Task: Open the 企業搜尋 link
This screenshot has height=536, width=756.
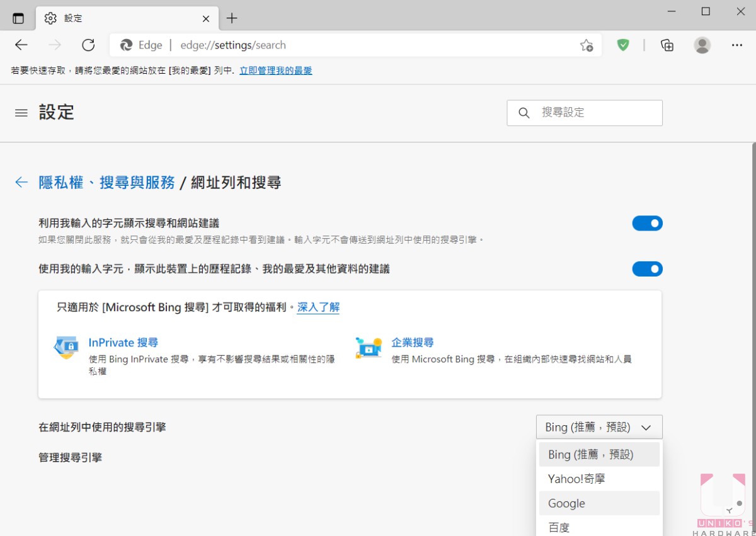Action: [413, 343]
